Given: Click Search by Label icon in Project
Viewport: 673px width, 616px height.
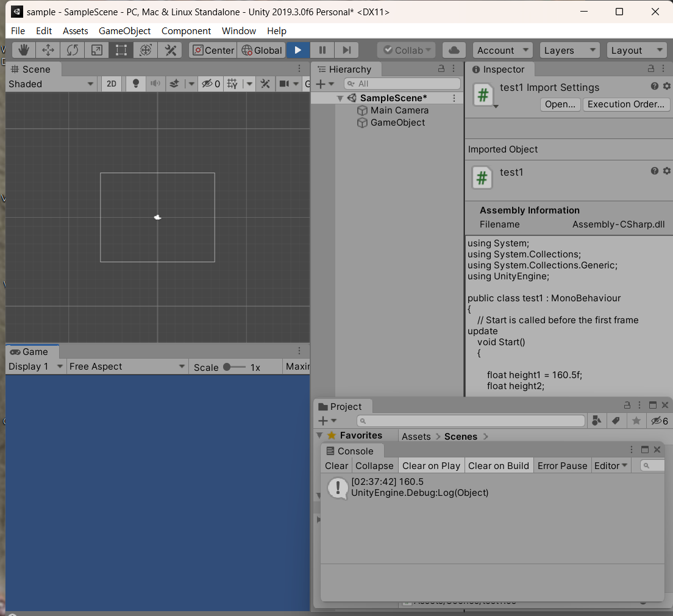Looking at the screenshot, I should coord(616,421).
